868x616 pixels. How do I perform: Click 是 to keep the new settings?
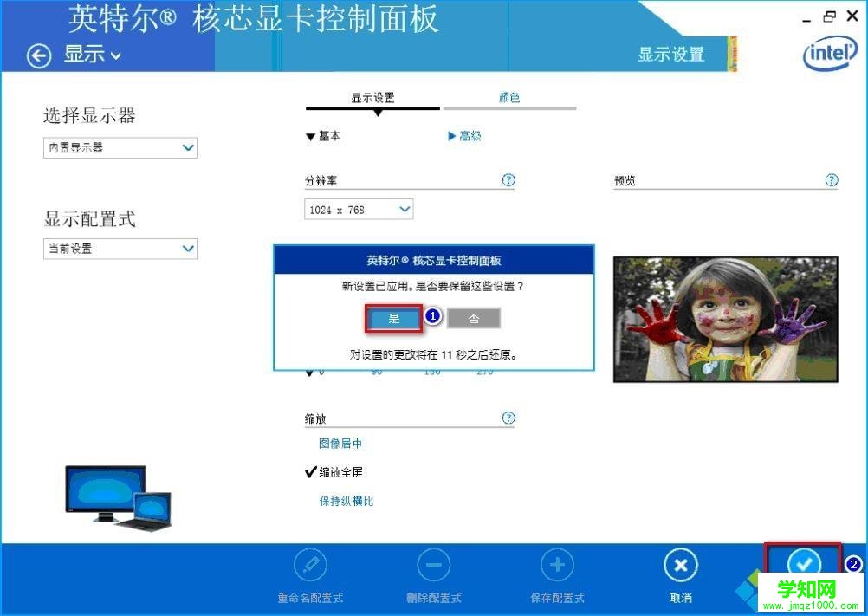click(x=393, y=318)
